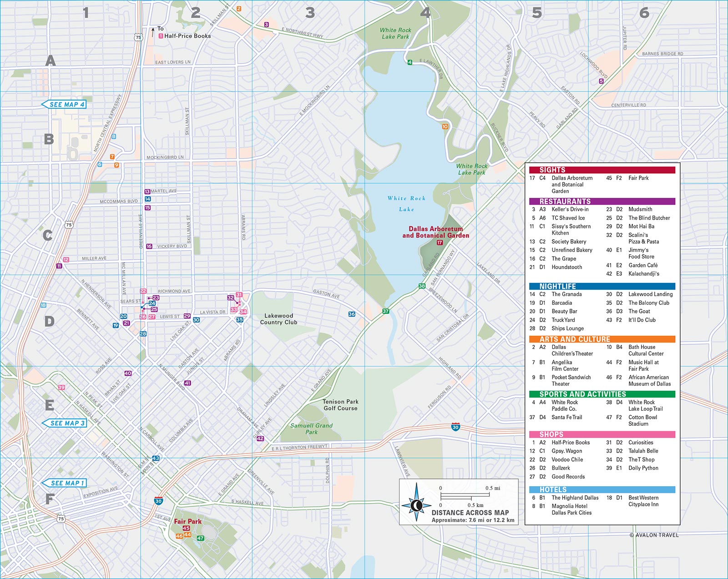
Task: Click blue marker 14 for The Granada
Action: click(x=147, y=199)
